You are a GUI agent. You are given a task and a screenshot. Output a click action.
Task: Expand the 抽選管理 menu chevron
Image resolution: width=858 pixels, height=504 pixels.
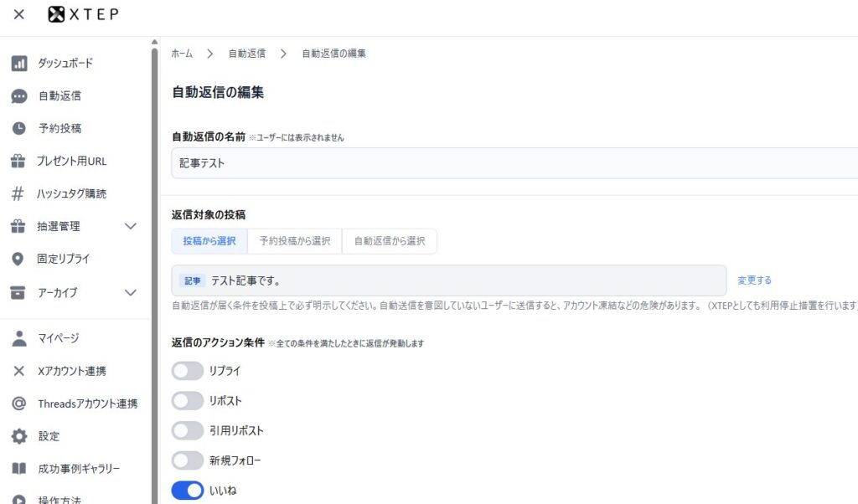pos(130,226)
